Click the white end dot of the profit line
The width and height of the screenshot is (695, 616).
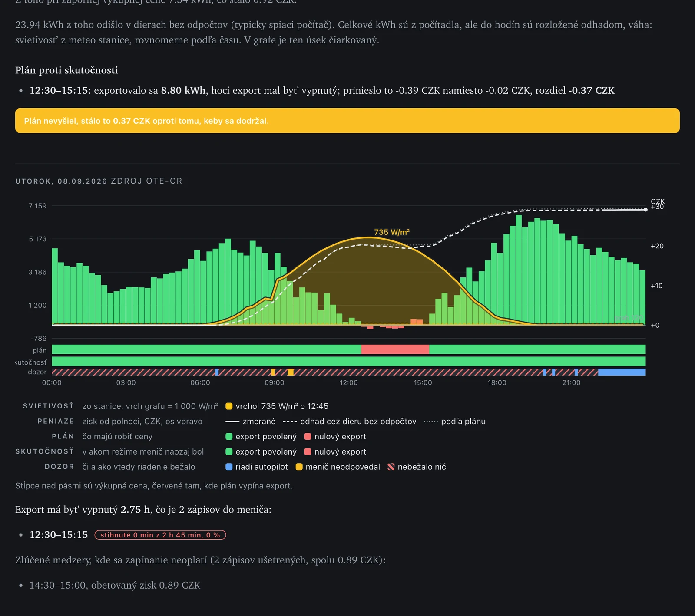click(645, 210)
